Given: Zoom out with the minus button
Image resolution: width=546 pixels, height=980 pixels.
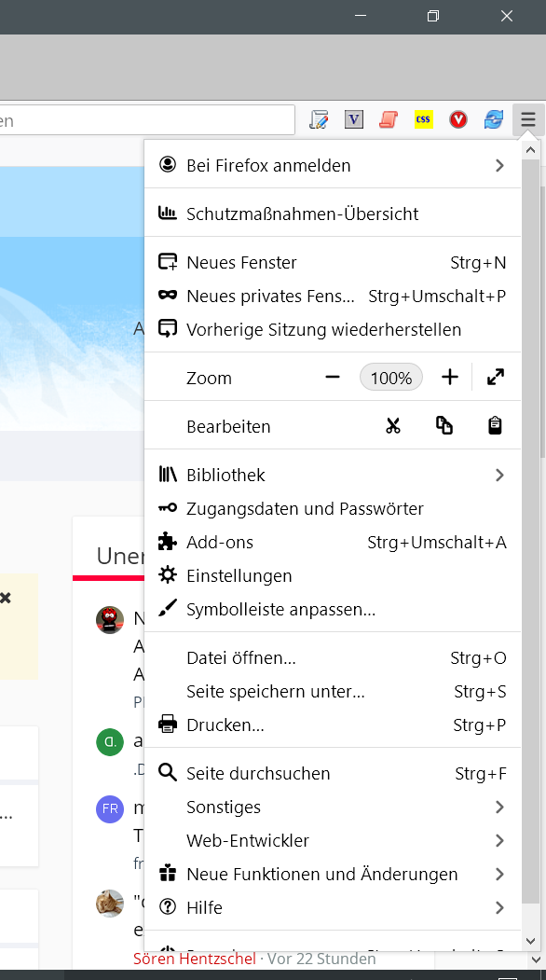Looking at the screenshot, I should [333, 378].
